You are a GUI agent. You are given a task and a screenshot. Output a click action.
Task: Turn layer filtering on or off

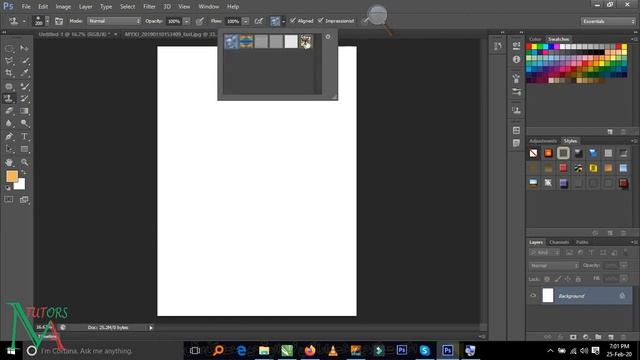[x=626, y=253]
